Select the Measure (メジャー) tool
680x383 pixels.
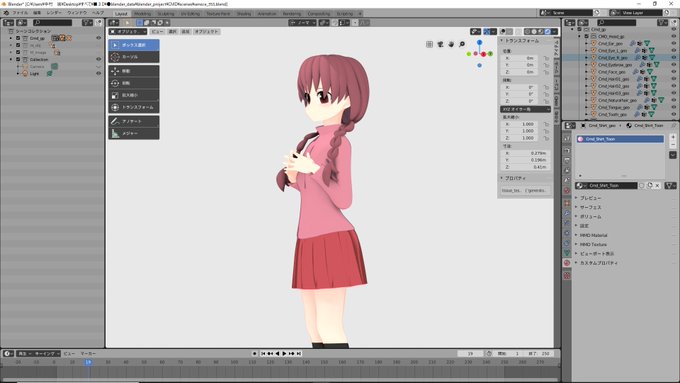click(134, 134)
